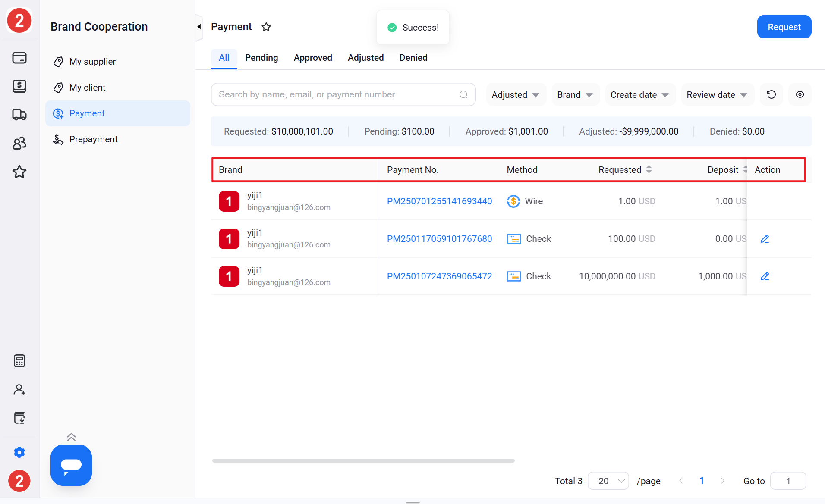Screen dimensions: 825x504
Task: Open Prepayment menu item
Action: [x=118, y=139]
